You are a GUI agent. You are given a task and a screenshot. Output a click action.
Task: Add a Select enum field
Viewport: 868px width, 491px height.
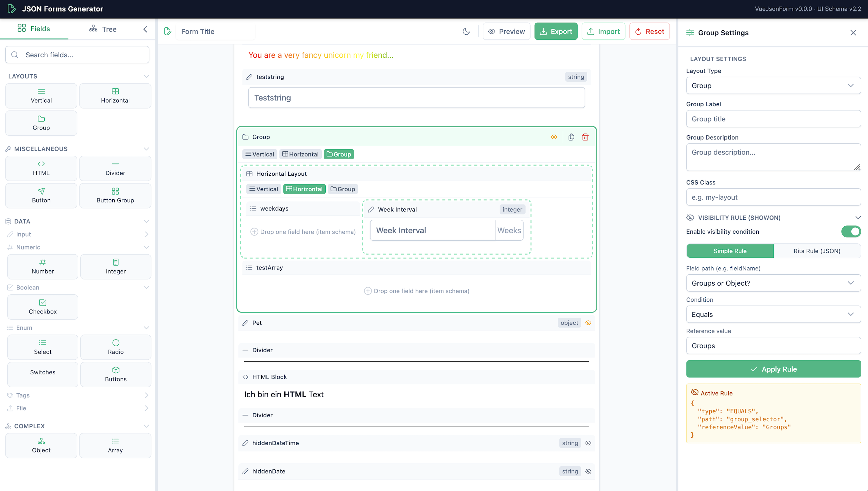(x=43, y=347)
